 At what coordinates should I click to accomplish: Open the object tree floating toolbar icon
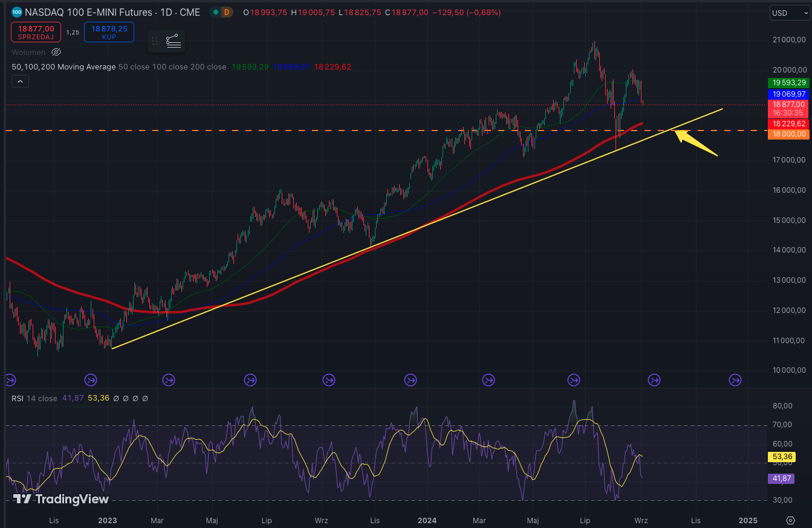174,41
